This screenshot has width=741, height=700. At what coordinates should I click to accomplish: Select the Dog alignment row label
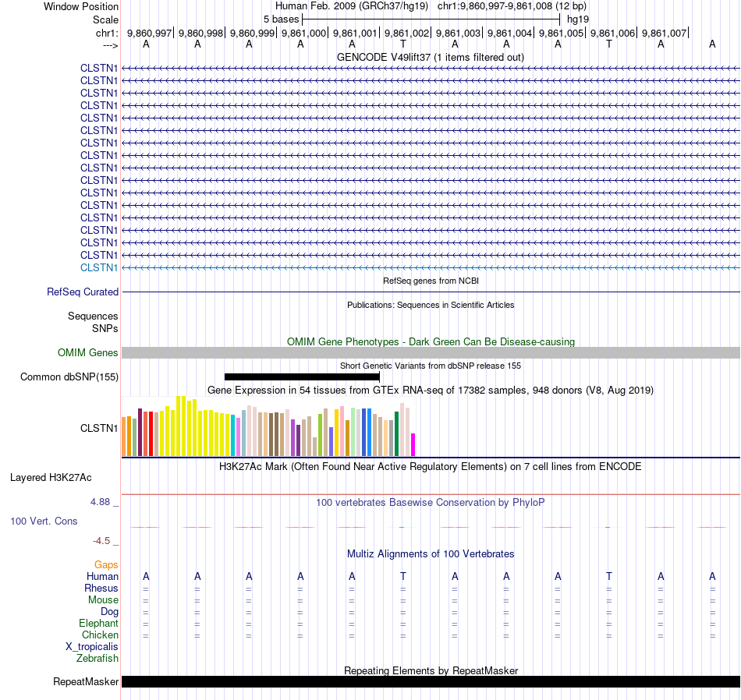pyautogui.click(x=109, y=612)
